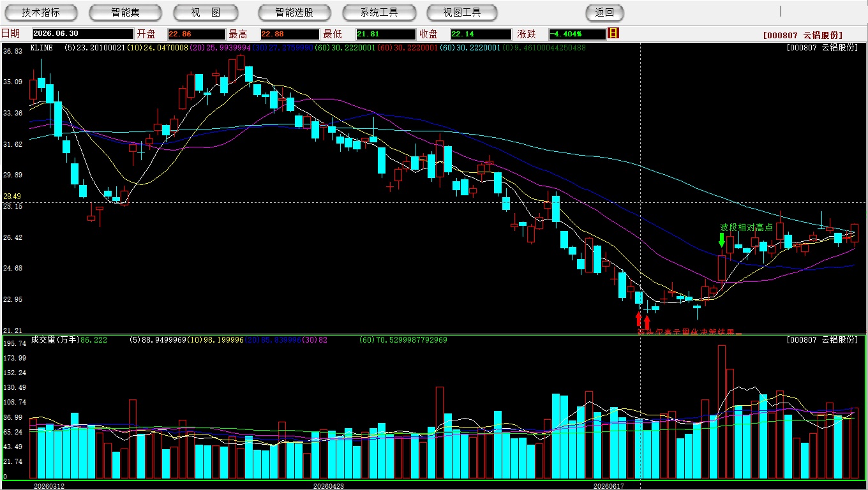Click the green 波段相对高点 arrow marker
The width and height of the screenshot is (868, 490).
722,240
